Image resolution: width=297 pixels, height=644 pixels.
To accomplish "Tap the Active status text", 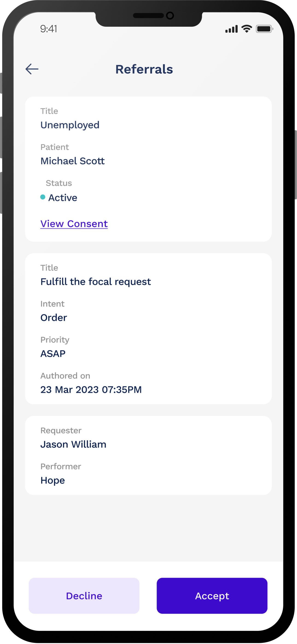I will point(63,197).
